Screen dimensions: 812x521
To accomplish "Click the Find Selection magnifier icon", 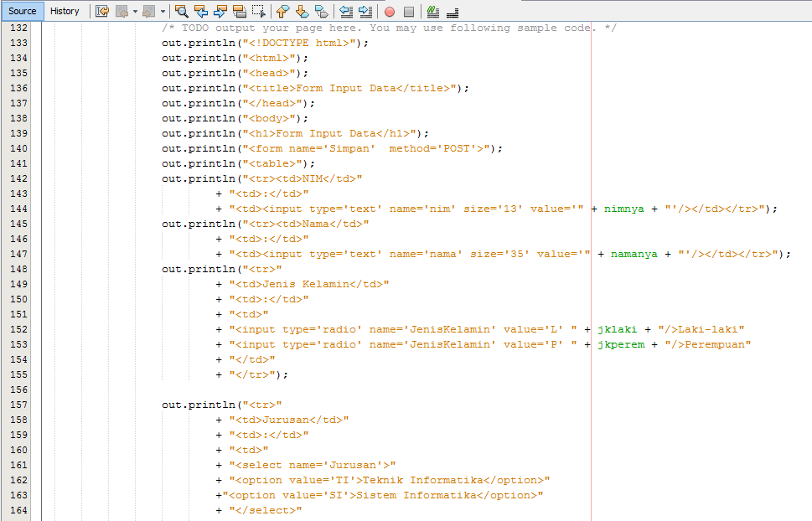I will click(x=181, y=12).
